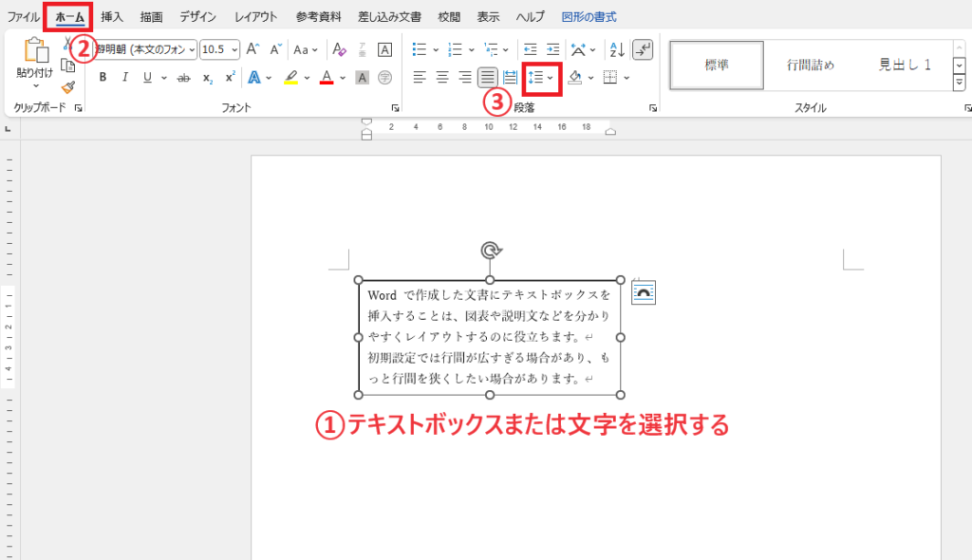Image resolution: width=972 pixels, height=560 pixels.
Task: Click the enclose characters circle icon
Action: click(x=385, y=77)
